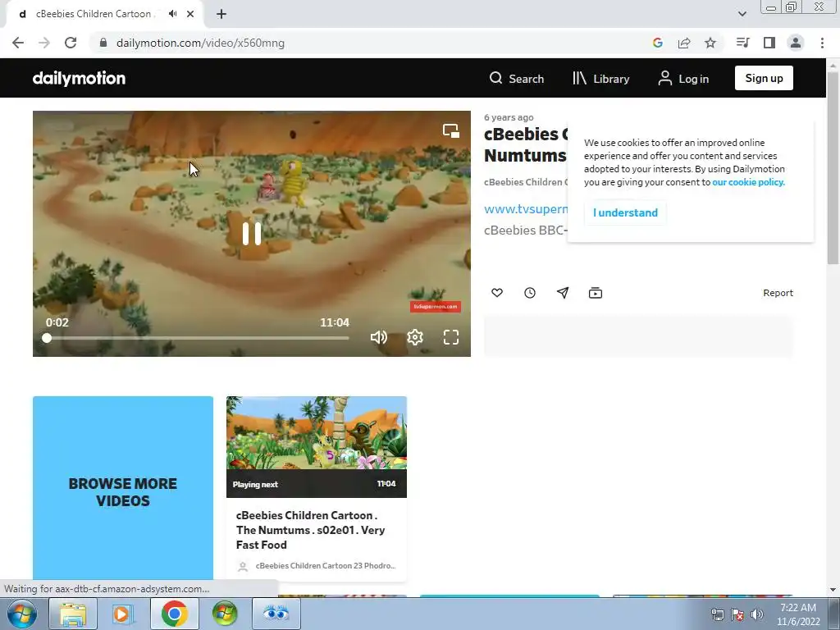The image size is (840, 630).
Task: Pause the video with center pause button
Action: pos(251,234)
